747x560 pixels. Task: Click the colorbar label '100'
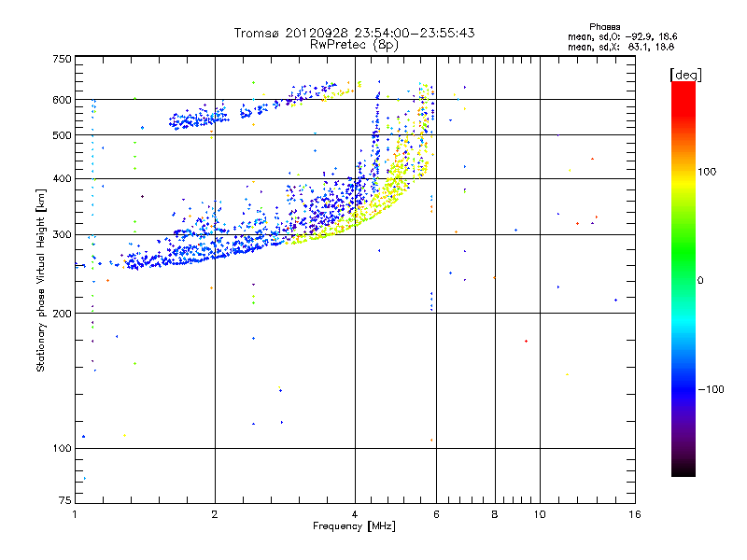click(x=707, y=172)
